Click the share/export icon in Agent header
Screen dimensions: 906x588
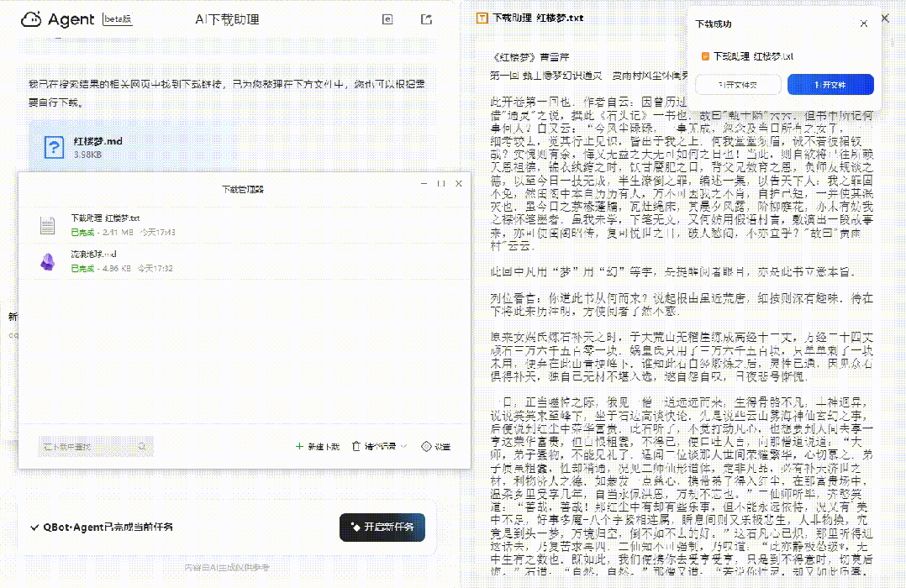(x=426, y=19)
